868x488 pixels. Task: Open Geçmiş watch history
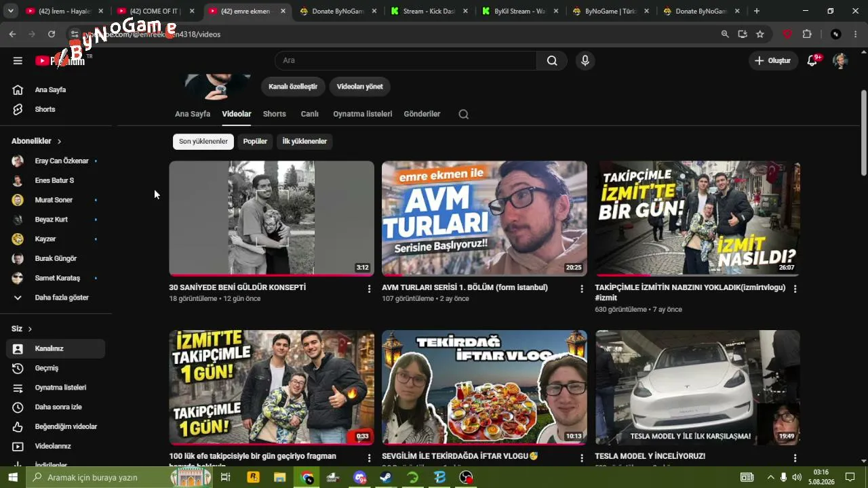pyautogui.click(x=56, y=368)
